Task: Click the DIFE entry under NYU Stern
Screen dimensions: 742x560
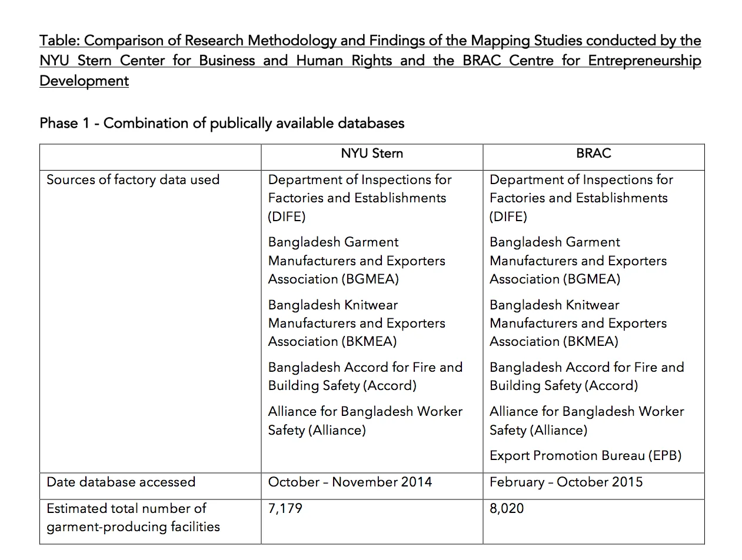Action: pyautogui.click(x=360, y=198)
